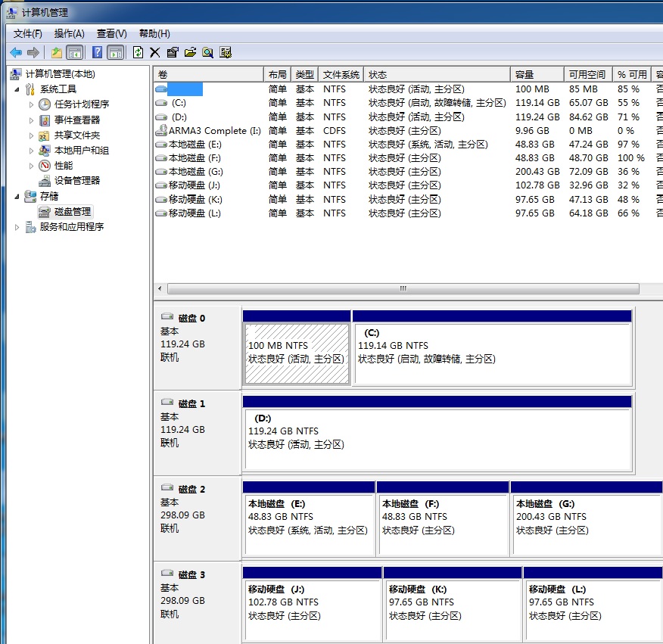The image size is (663, 644).
Task: Click the left arrow of the horizontal scrollbar
Action: (x=160, y=289)
